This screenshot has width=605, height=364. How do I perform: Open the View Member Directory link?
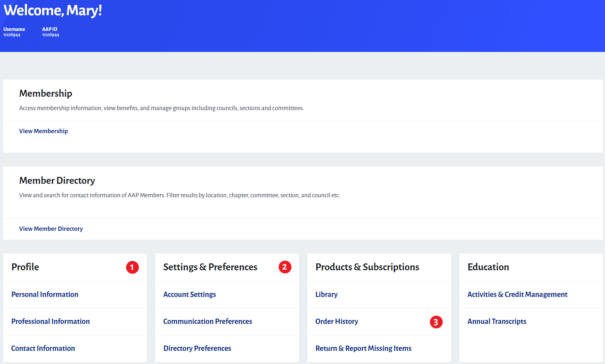click(51, 229)
